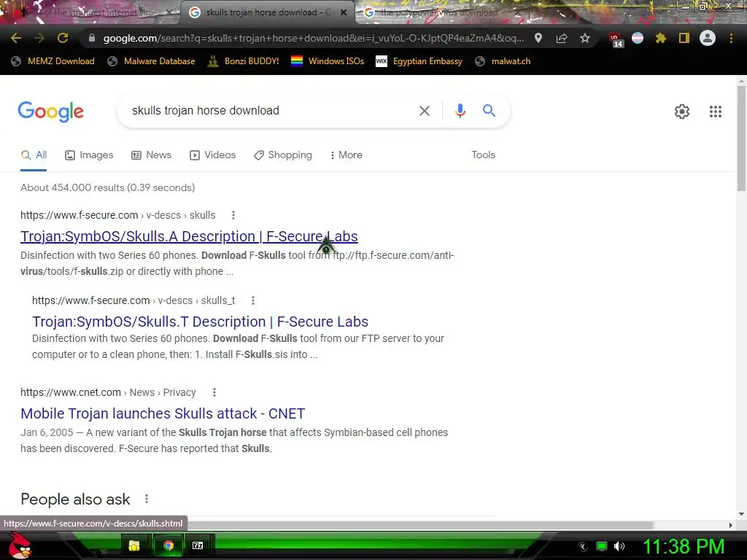Click the horizontal scrollbar right arrow

[731, 525]
